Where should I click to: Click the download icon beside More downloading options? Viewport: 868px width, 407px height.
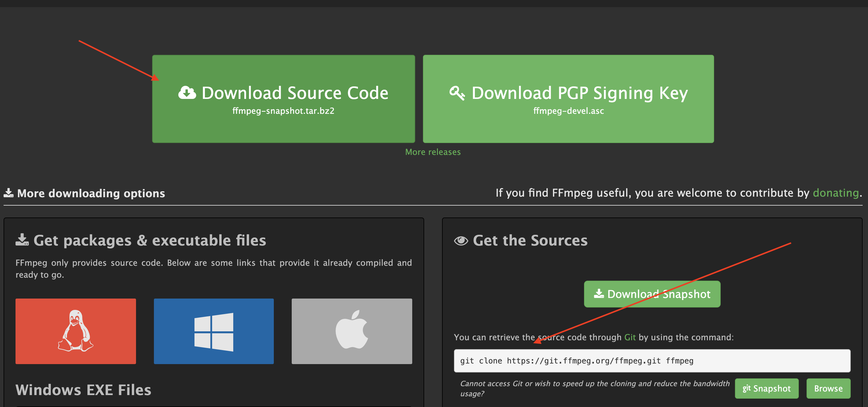point(8,193)
